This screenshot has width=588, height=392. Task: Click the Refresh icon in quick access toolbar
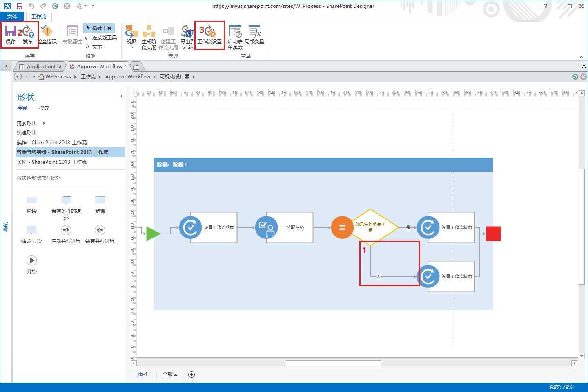(x=55, y=6)
